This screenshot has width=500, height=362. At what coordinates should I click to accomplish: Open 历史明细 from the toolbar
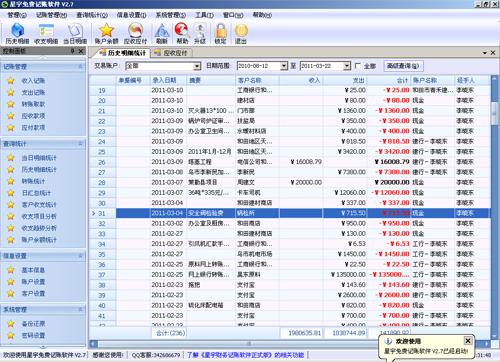tap(17, 34)
